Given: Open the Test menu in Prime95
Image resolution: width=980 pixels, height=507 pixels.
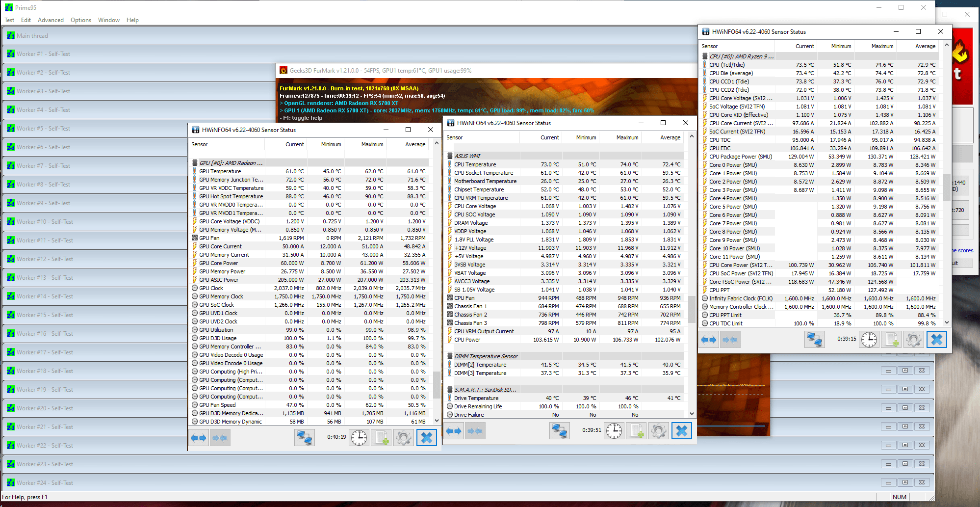Looking at the screenshot, I should point(9,20).
